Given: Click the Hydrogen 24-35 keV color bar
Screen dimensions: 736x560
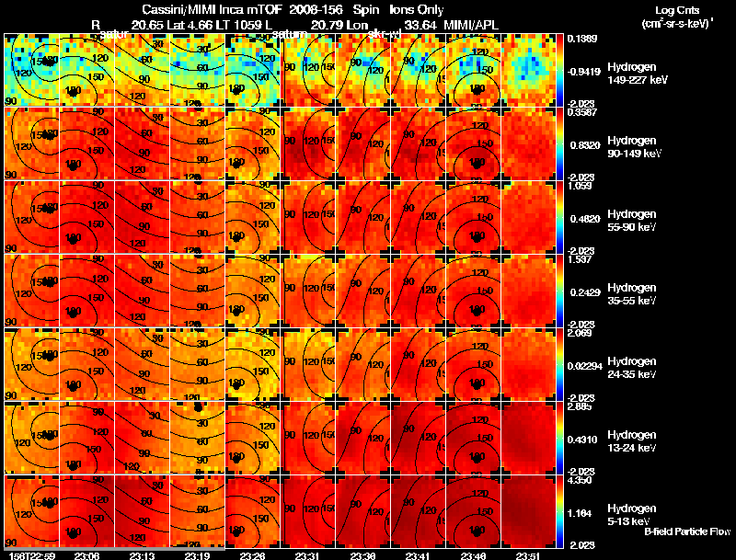Looking at the screenshot, I should tap(559, 364).
